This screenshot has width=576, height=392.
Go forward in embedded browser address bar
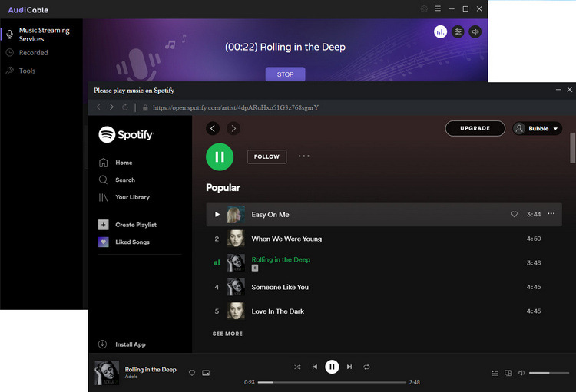tap(111, 107)
